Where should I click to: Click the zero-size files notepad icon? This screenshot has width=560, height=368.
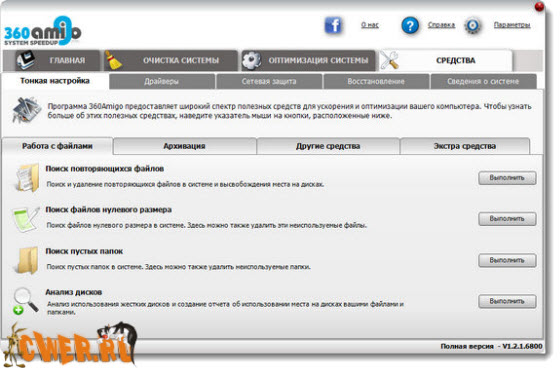(x=26, y=219)
